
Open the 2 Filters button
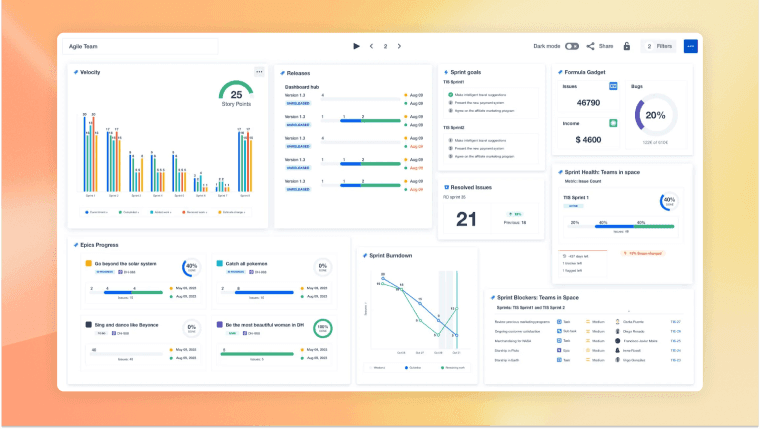659,46
